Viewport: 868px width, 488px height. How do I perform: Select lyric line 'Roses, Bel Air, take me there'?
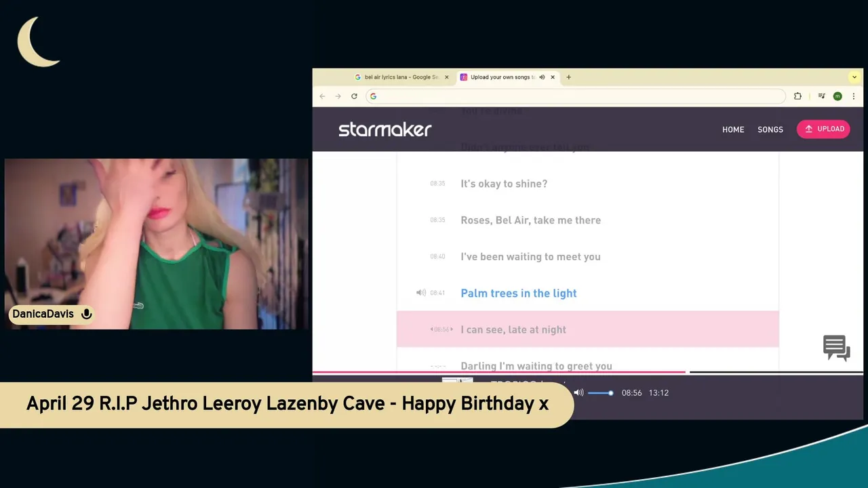pos(530,220)
